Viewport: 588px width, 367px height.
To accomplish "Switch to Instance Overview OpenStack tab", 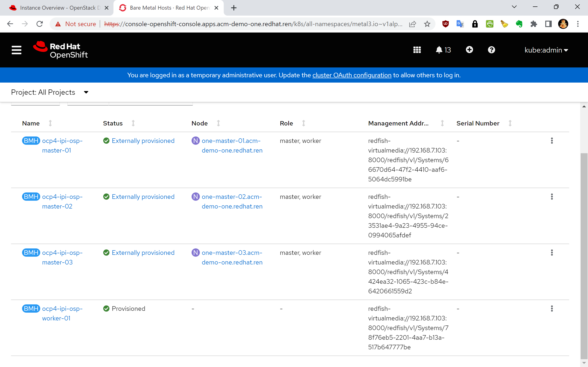I will (x=57, y=8).
